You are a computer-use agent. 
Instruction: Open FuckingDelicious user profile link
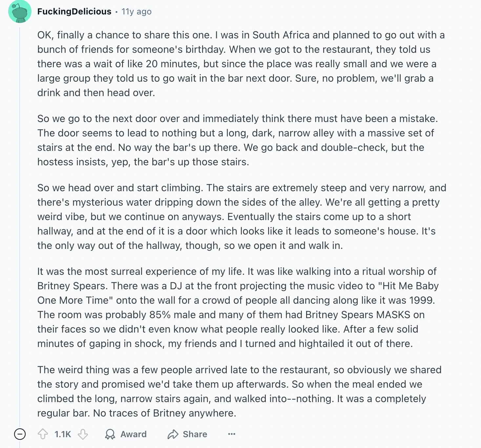click(74, 11)
